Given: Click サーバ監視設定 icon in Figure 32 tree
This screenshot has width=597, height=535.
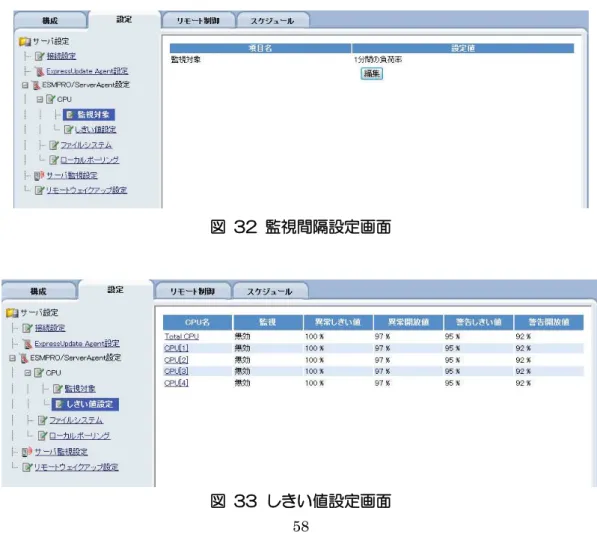Looking at the screenshot, I should pos(39,176).
